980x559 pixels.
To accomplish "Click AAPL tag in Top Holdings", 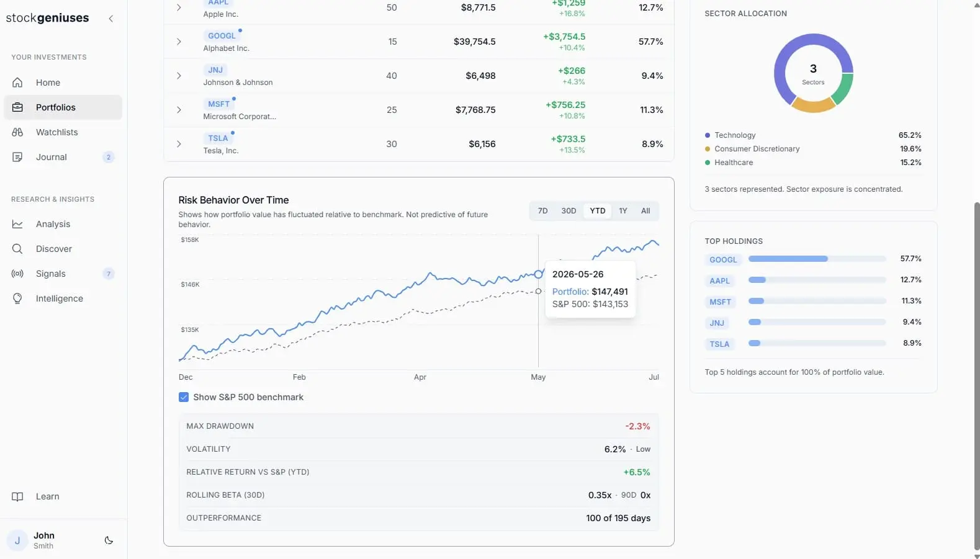I will (719, 281).
